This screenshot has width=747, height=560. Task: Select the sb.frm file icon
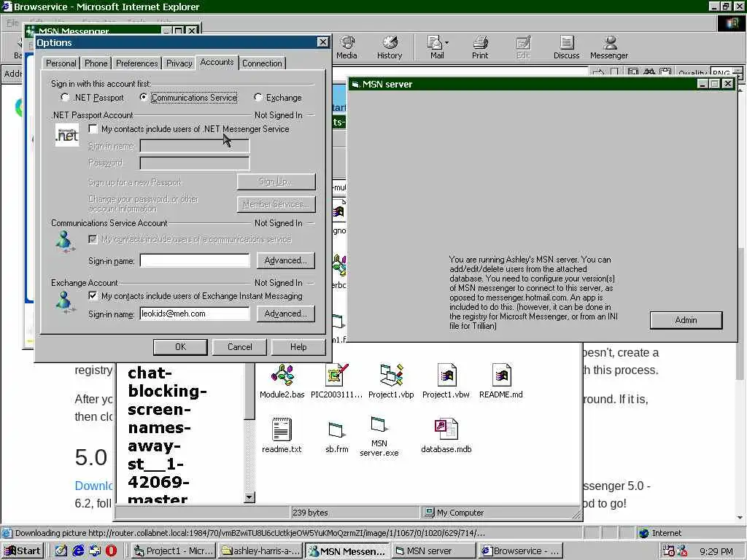coord(337,437)
